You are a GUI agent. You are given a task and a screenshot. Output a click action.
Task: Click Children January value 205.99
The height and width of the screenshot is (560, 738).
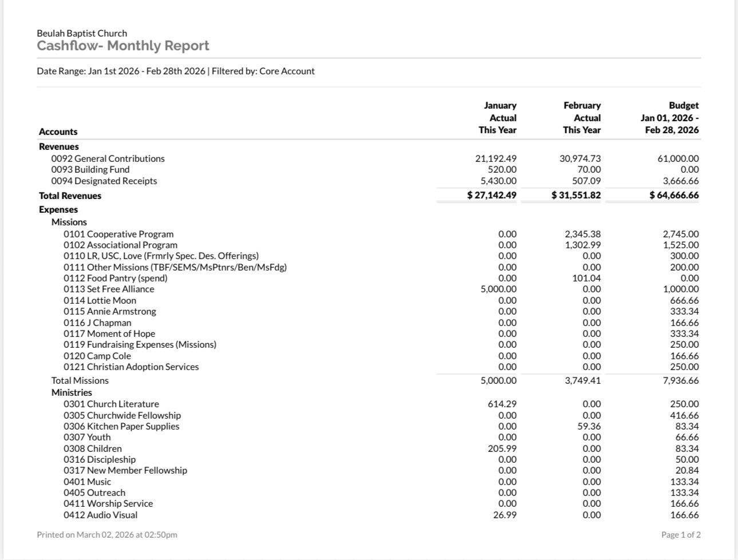click(502, 448)
